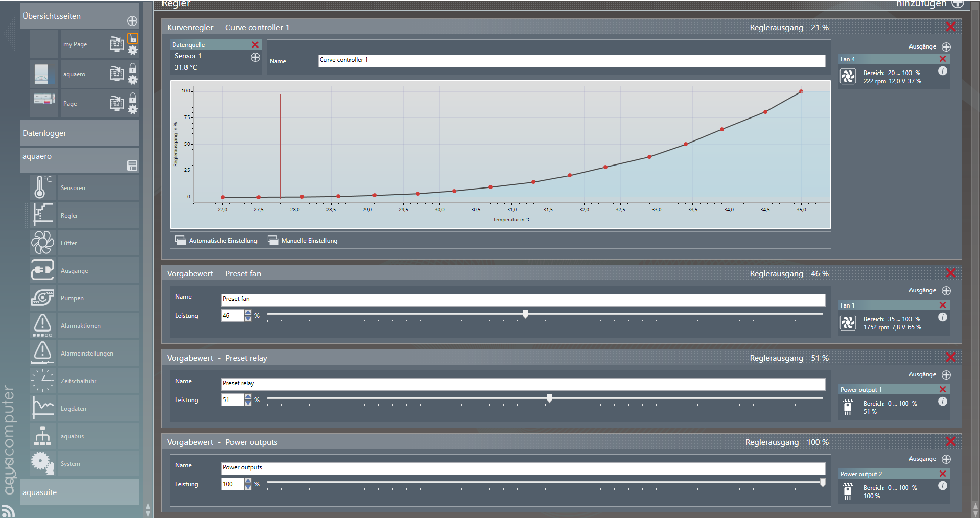Viewport: 980px width, 518px height.
Task: Open settings gear for the Page entry
Action: (x=133, y=109)
